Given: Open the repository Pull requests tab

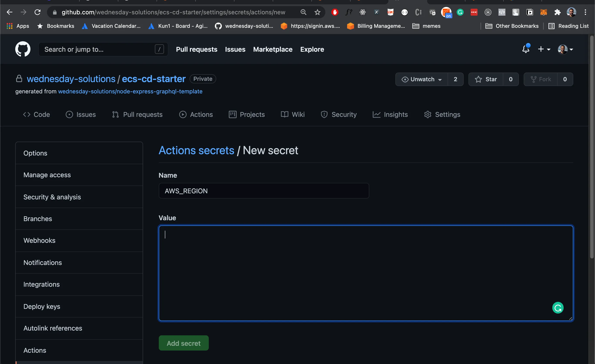Looking at the screenshot, I should point(137,114).
